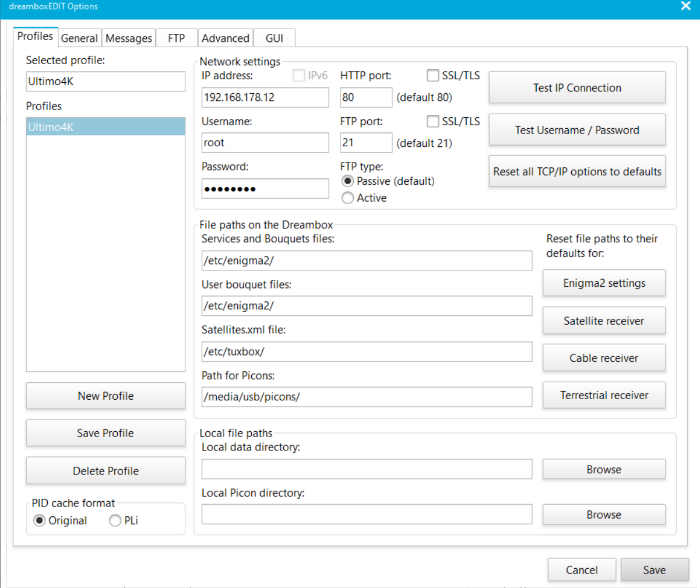
Task: Select Active FTP type
Action: point(348,198)
